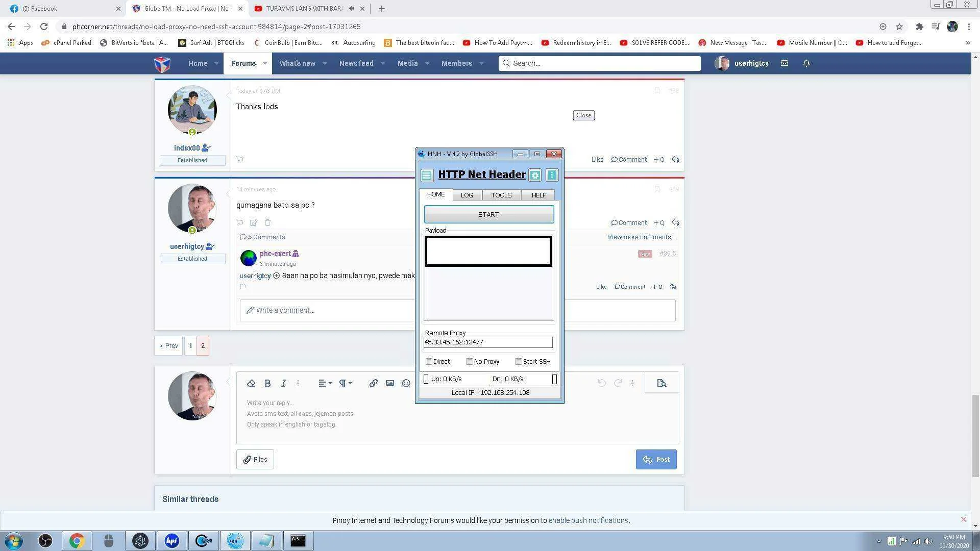Viewport: 980px width, 551px height.
Task: Open Chrome extensions puzzle icon
Action: coord(919,27)
